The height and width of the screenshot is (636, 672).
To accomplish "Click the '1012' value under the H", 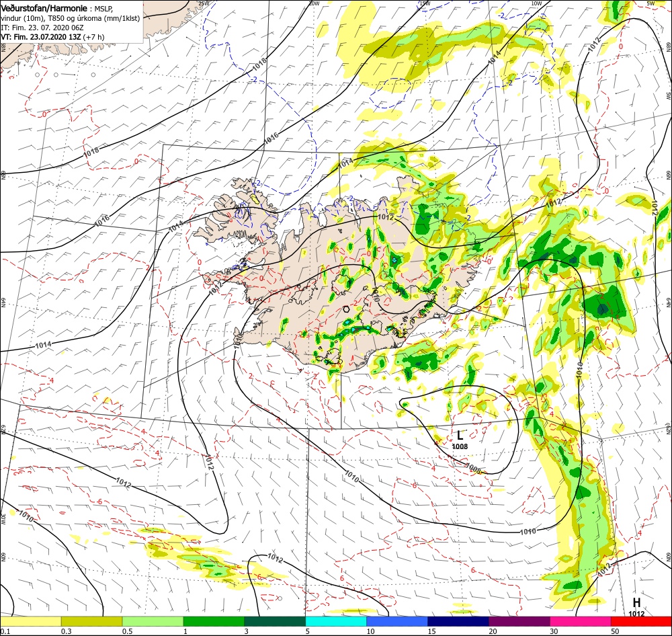I will tap(636, 614).
